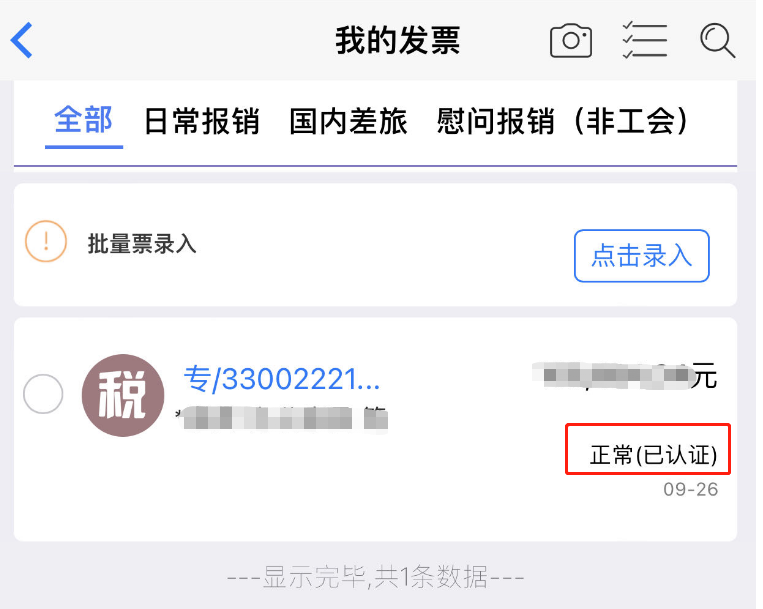Click the 点击录入 button
Viewport: 763px width, 609px height.
pos(641,256)
